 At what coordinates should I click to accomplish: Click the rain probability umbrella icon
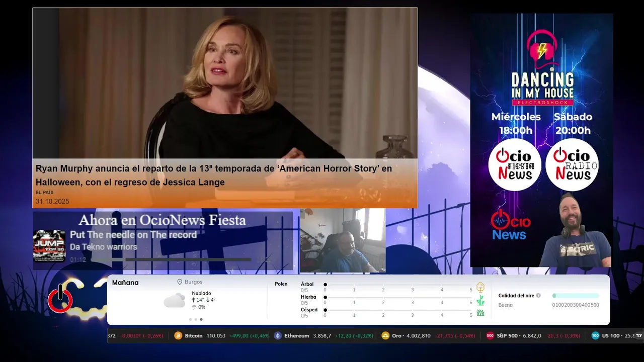[194, 307]
